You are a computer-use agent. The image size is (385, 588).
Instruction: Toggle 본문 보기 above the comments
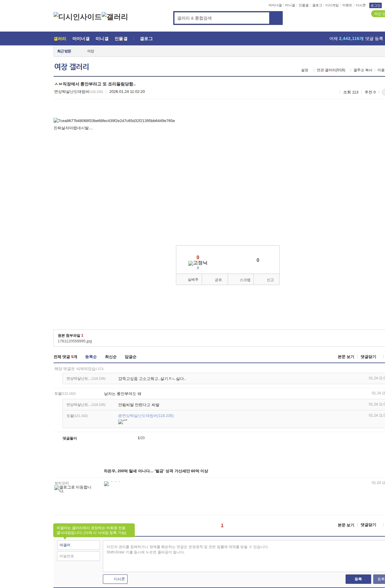click(346, 357)
